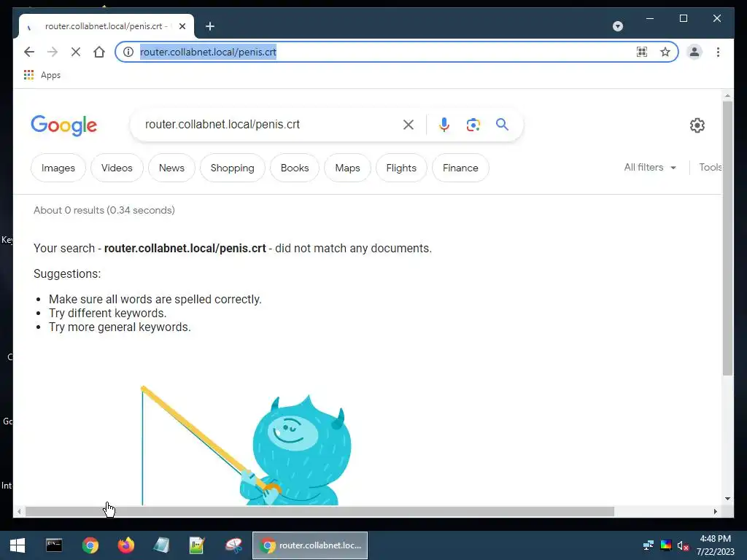Click the 'Make sure all words are spelled correctly' suggestion
Viewport: 747px width, 560px height.
[155, 299]
